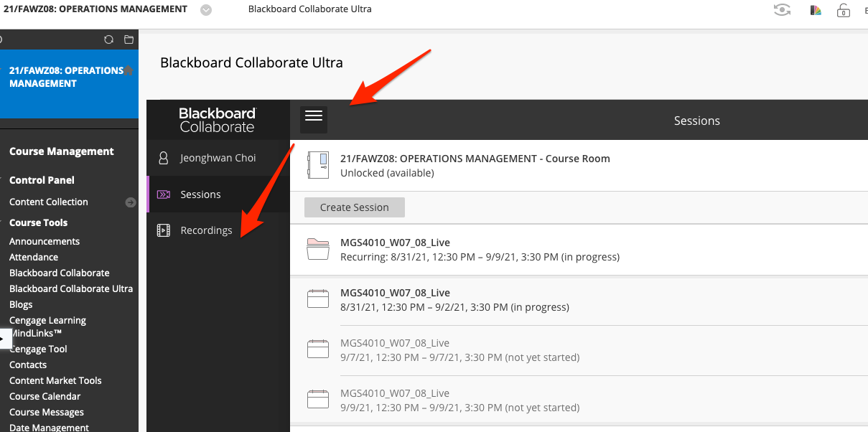Open Blogs tool

[x=21, y=305]
